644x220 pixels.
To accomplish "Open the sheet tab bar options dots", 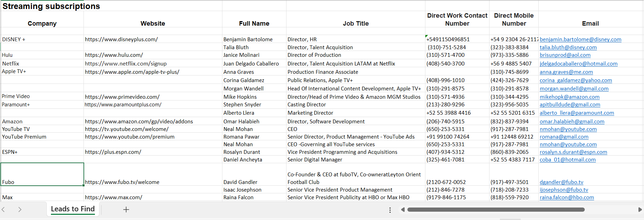I will 390,210.
